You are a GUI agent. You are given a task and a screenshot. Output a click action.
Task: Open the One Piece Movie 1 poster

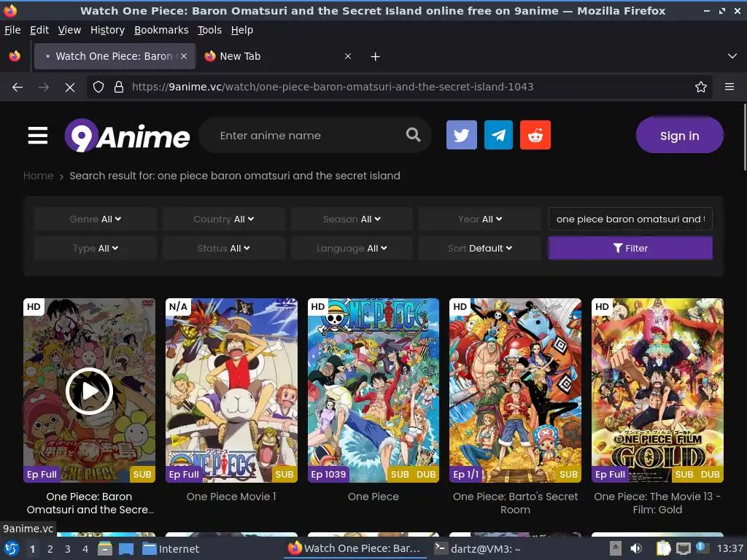coord(231,391)
